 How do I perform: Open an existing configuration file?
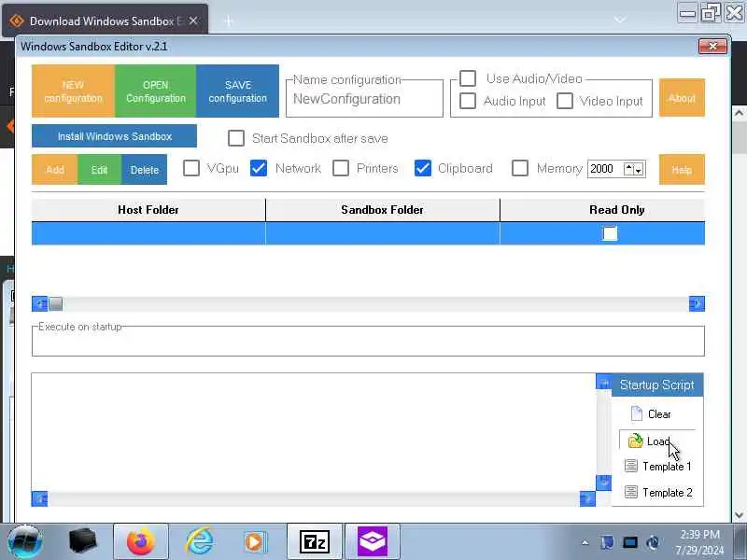point(155,91)
